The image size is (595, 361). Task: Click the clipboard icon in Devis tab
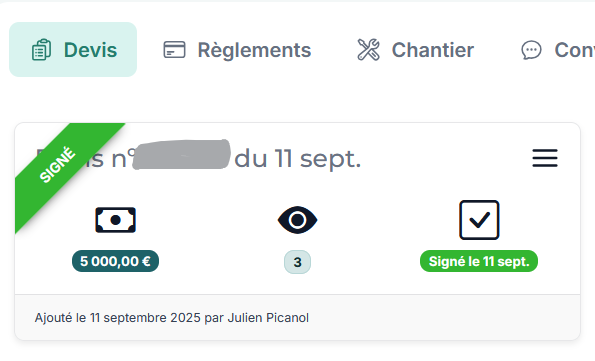41,50
